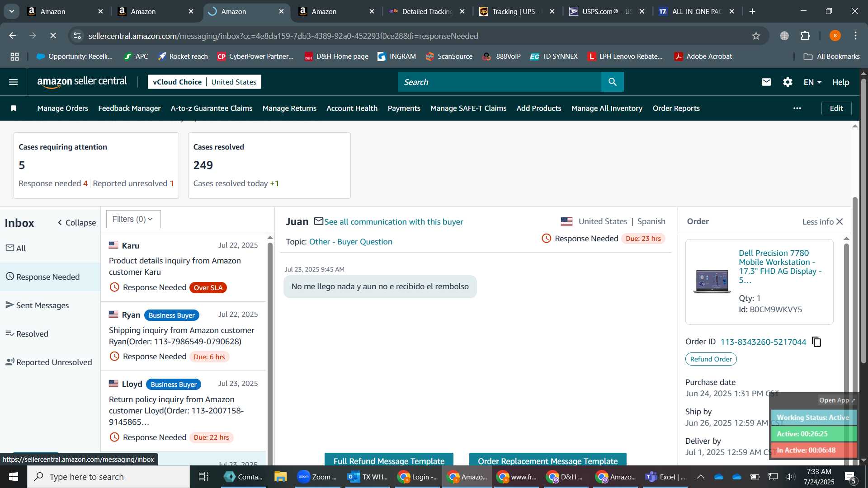
Task: Open the Resolved folder
Action: 50,333
